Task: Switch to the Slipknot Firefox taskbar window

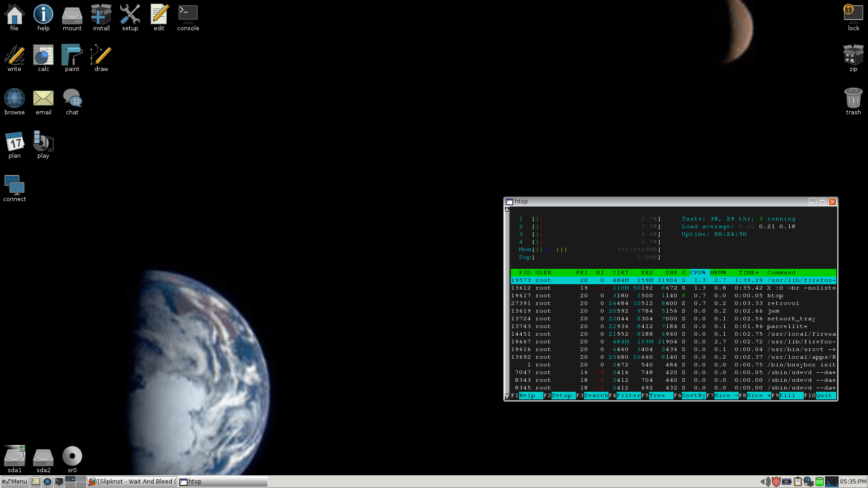Action: point(132,482)
